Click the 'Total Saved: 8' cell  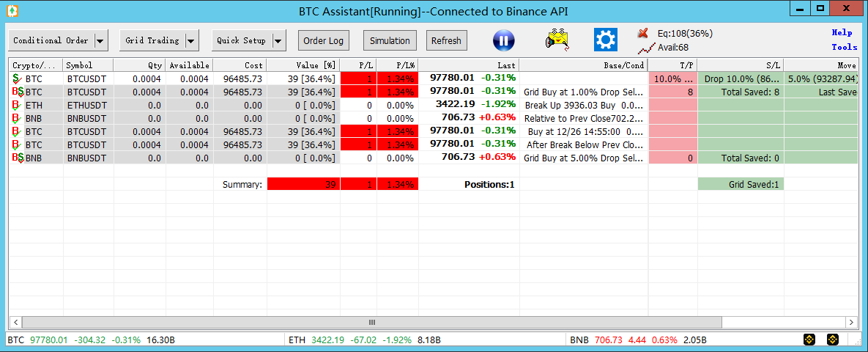tap(741, 92)
